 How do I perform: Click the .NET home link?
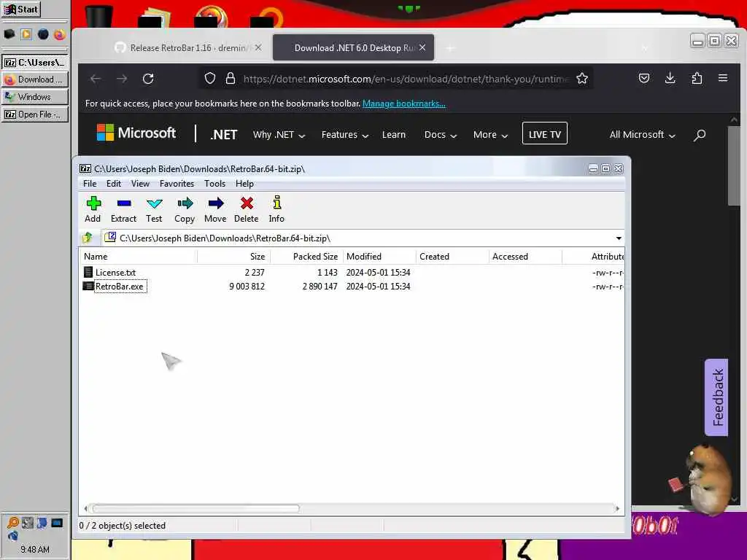223,135
